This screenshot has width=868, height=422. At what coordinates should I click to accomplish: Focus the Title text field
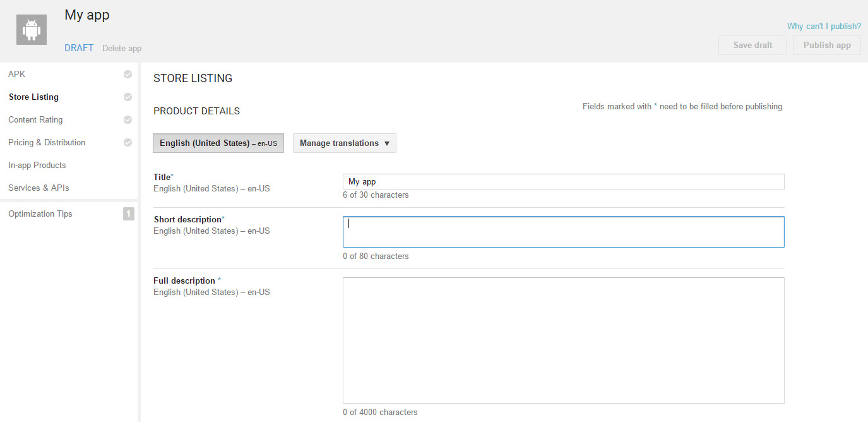(563, 182)
